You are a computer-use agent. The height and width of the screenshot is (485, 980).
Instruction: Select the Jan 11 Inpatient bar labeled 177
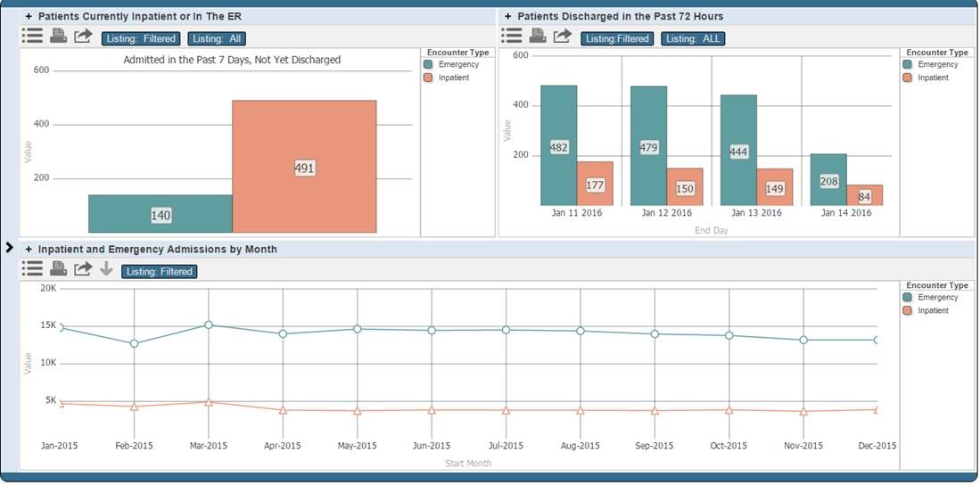tap(595, 184)
